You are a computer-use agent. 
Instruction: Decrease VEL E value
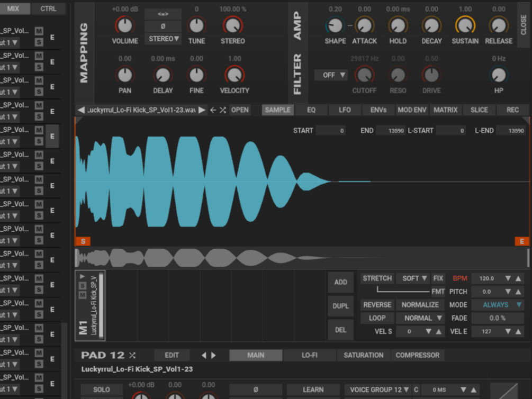(508, 331)
